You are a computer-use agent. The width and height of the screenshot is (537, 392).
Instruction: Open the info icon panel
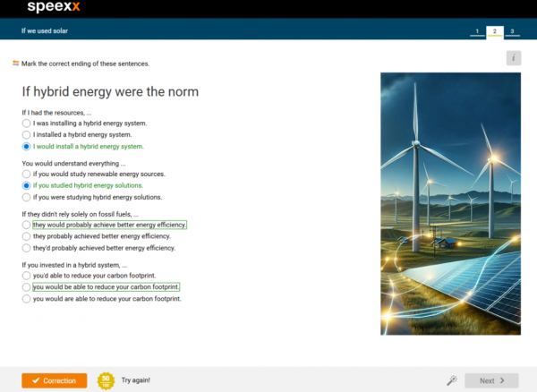tap(514, 58)
